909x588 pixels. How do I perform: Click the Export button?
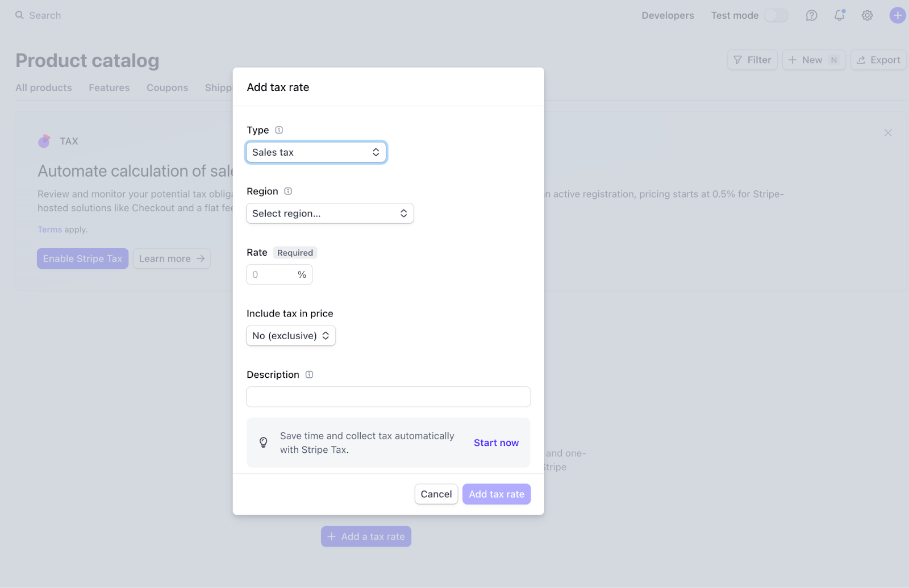878,60
